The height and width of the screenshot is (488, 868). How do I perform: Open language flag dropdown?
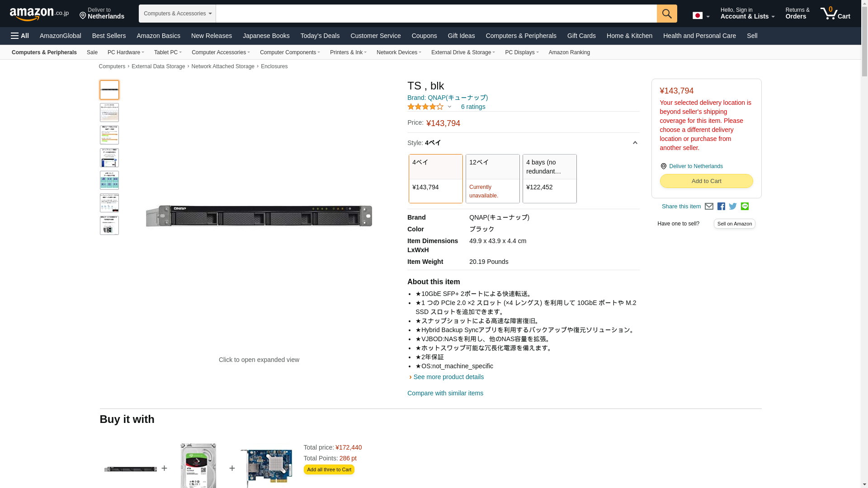click(701, 16)
